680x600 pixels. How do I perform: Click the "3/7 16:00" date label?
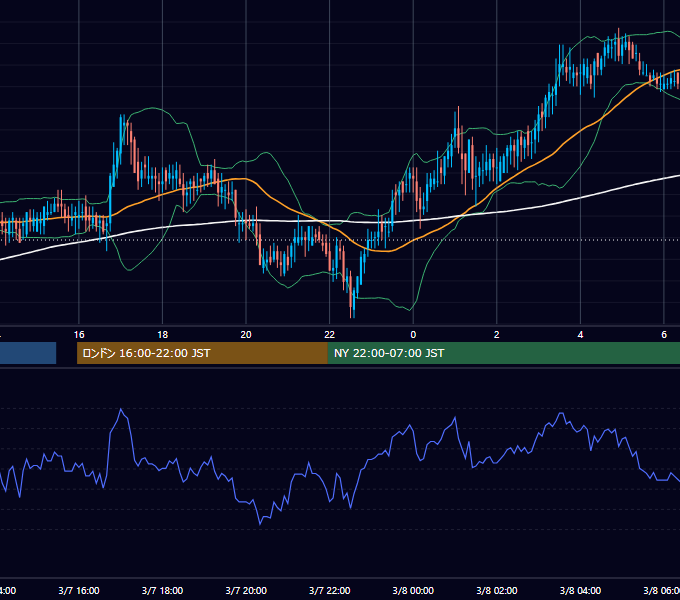(x=79, y=590)
